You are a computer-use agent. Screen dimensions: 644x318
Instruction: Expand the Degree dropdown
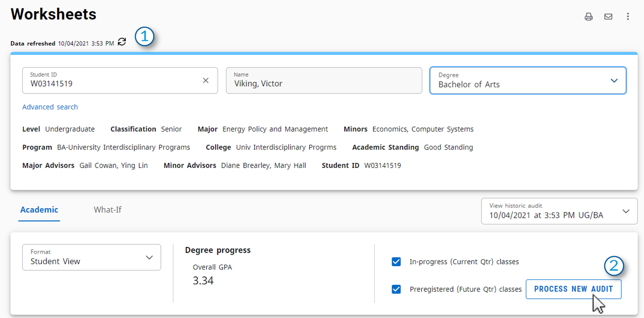tap(528, 80)
